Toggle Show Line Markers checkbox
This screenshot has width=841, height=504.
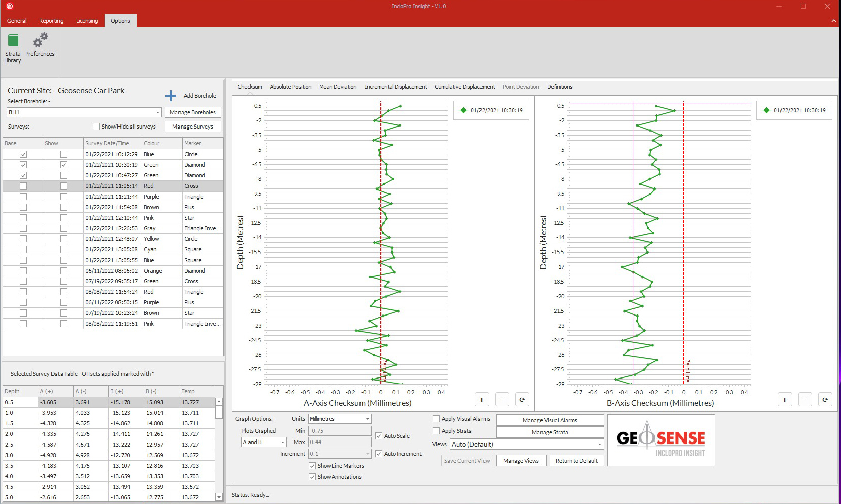pyautogui.click(x=312, y=466)
